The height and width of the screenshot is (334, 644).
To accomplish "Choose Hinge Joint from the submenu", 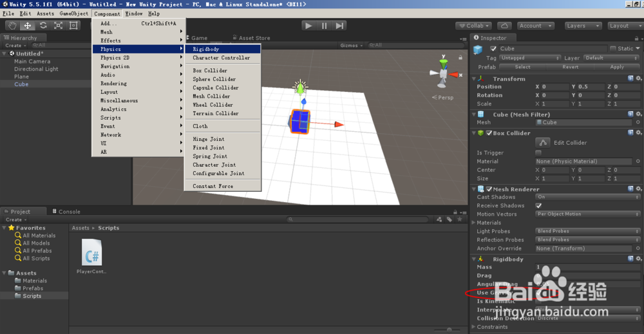I will (x=223, y=139).
